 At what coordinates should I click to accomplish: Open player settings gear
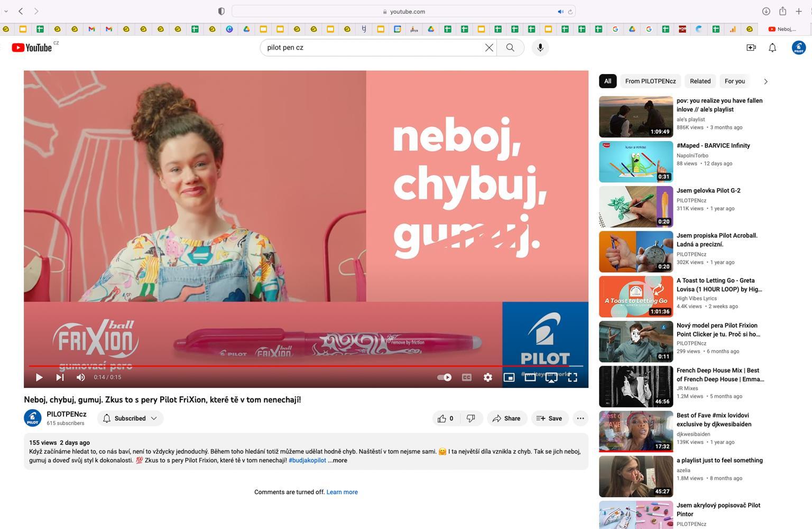488,377
